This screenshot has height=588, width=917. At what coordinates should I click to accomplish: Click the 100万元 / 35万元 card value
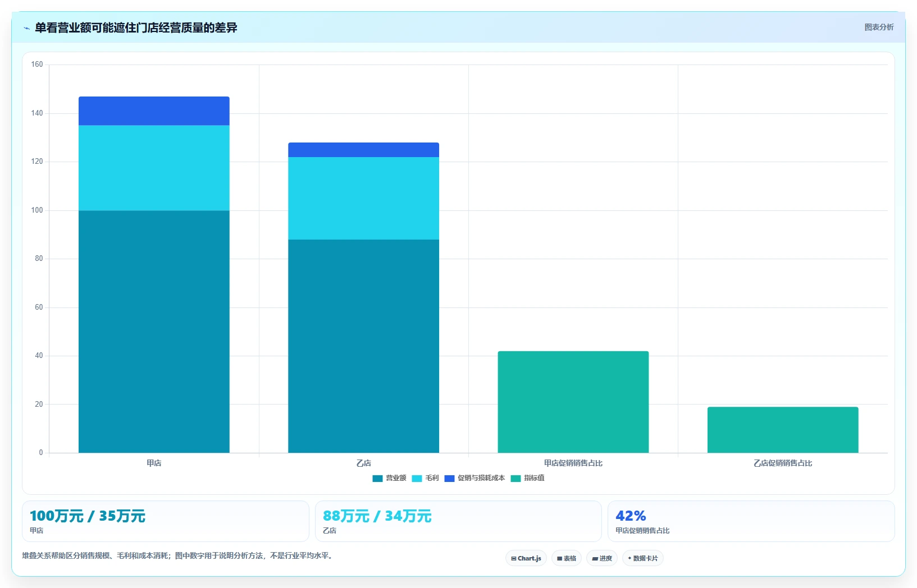(87, 516)
